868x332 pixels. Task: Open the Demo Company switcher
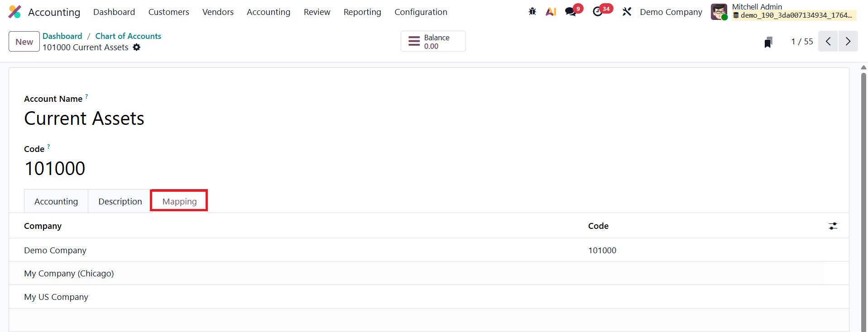(x=671, y=12)
